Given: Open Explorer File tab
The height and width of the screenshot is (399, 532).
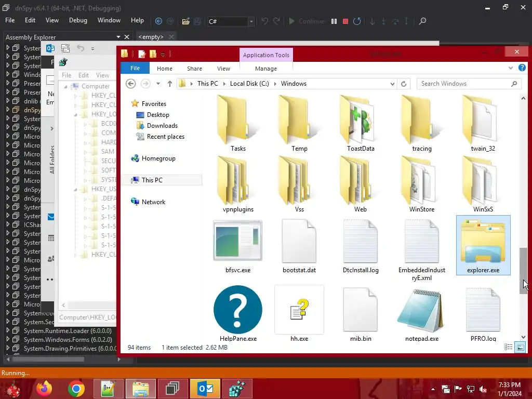Looking at the screenshot, I should (x=135, y=68).
